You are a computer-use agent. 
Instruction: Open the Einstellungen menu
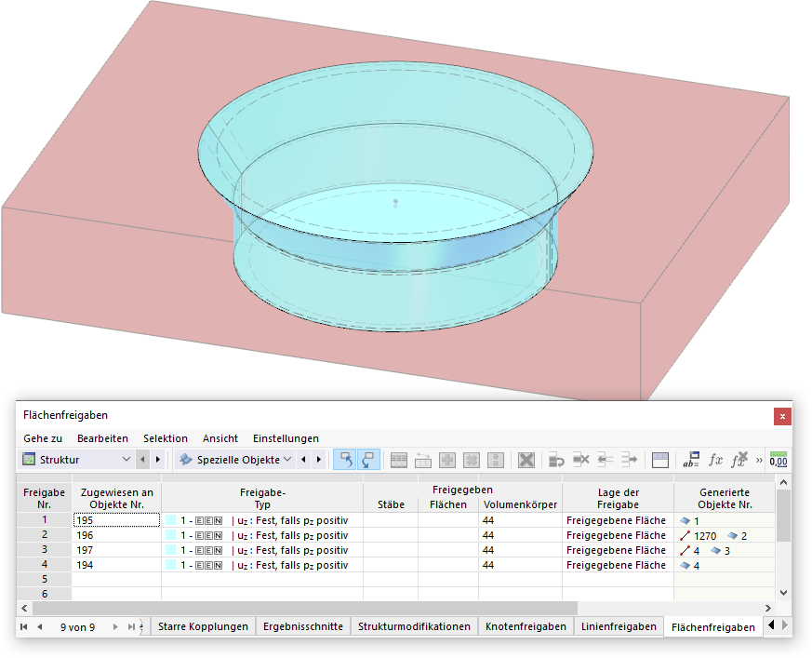coord(286,438)
